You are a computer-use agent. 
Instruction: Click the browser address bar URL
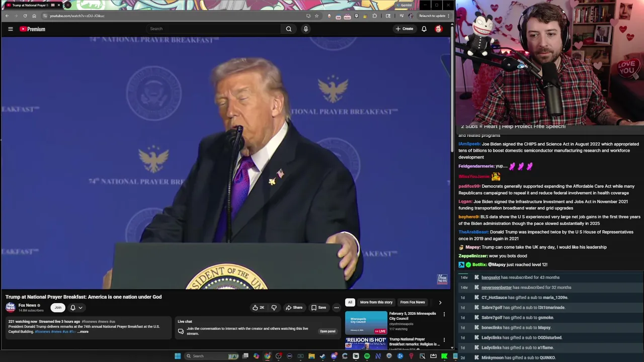77,16
